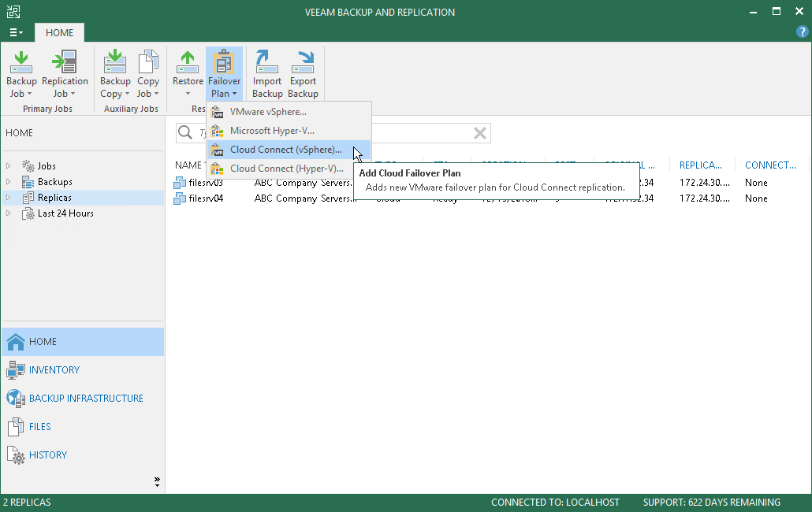This screenshot has height=512, width=812.
Task: Select the filesrv04 replica row
Action: pos(490,198)
